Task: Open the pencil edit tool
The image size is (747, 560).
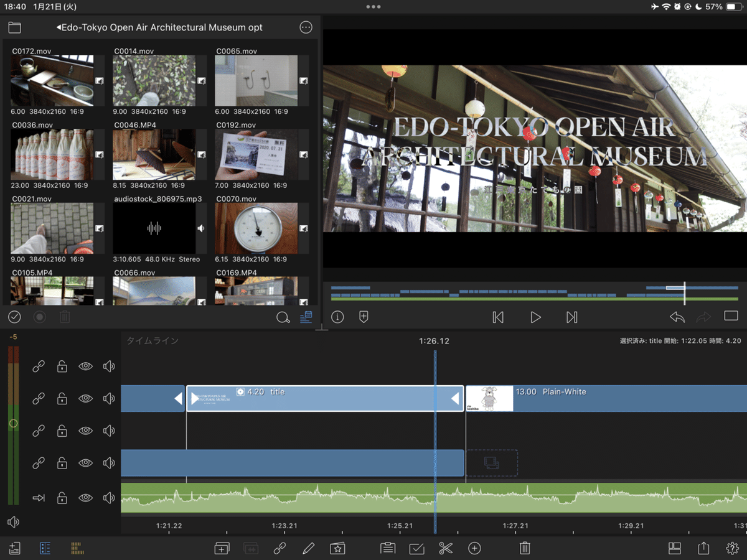Action: coord(308,548)
